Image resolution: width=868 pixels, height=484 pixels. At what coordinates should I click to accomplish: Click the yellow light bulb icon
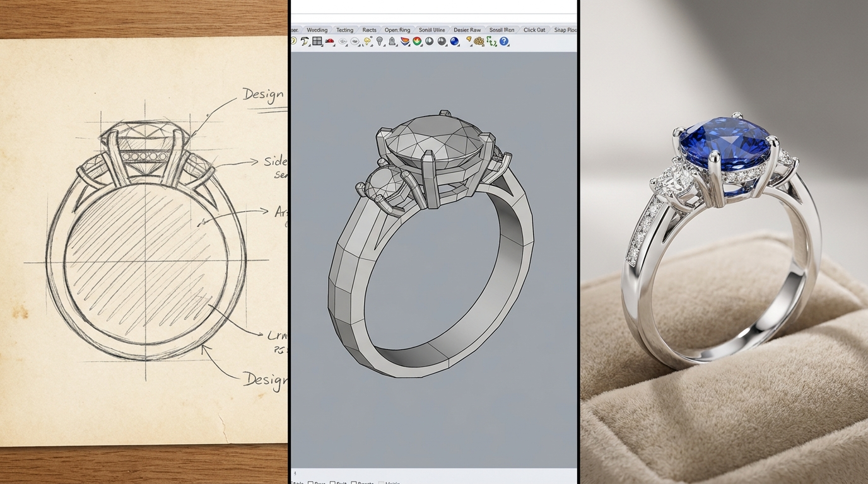367,42
